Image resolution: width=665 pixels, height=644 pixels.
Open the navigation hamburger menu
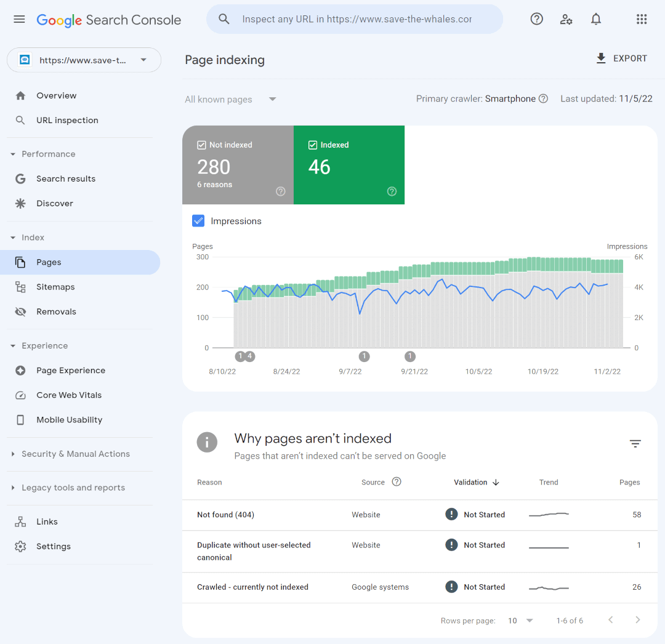(x=19, y=19)
